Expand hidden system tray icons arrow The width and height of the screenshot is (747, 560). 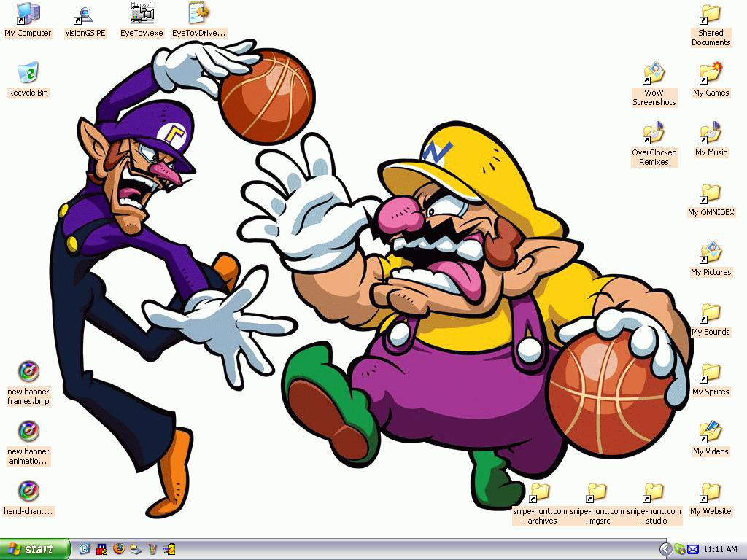[665, 549]
